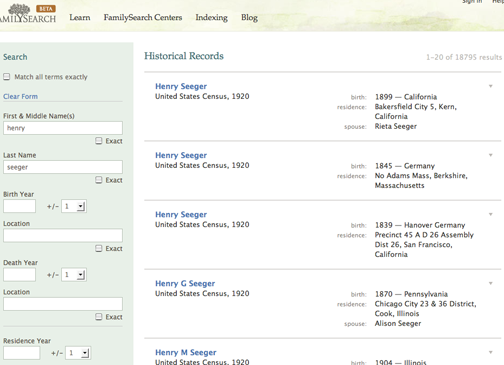Open Henry Seeger record born 1845 Germany
Image resolution: width=504 pixels, height=365 pixels.
point(181,155)
